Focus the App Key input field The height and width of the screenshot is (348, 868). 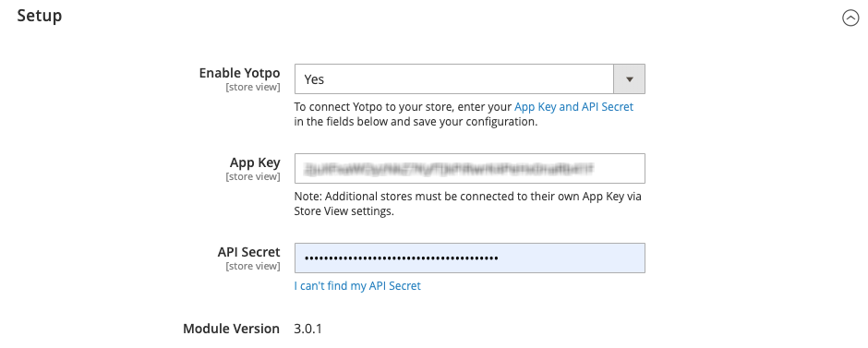click(469, 168)
